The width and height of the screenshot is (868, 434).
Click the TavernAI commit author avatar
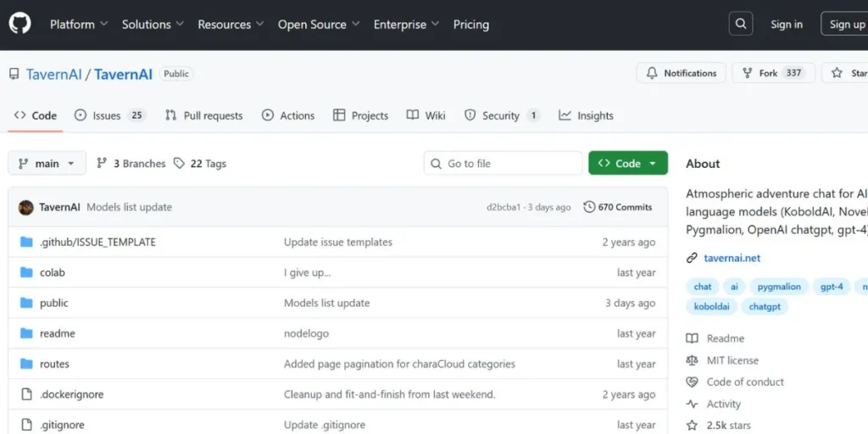(x=26, y=208)
